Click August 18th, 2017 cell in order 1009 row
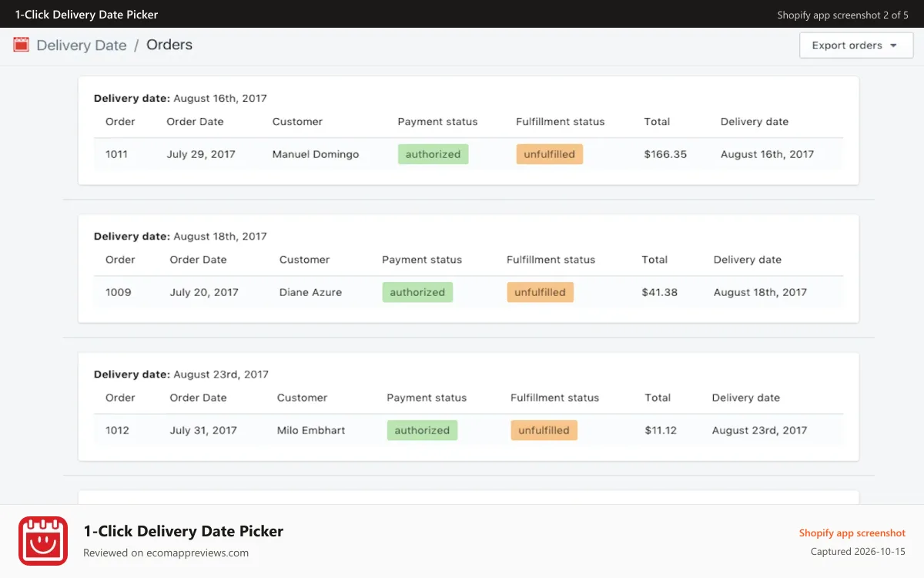 tap(760, 292)
